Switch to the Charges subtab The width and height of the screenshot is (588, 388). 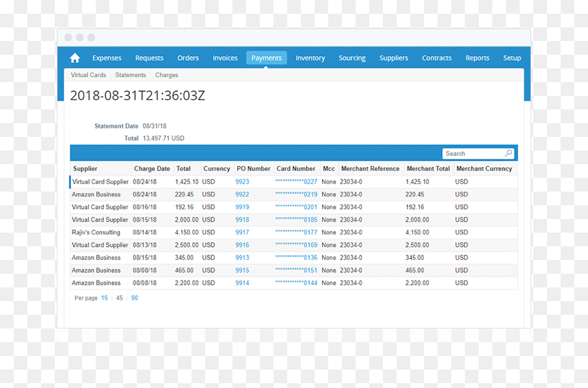point(167,75)
